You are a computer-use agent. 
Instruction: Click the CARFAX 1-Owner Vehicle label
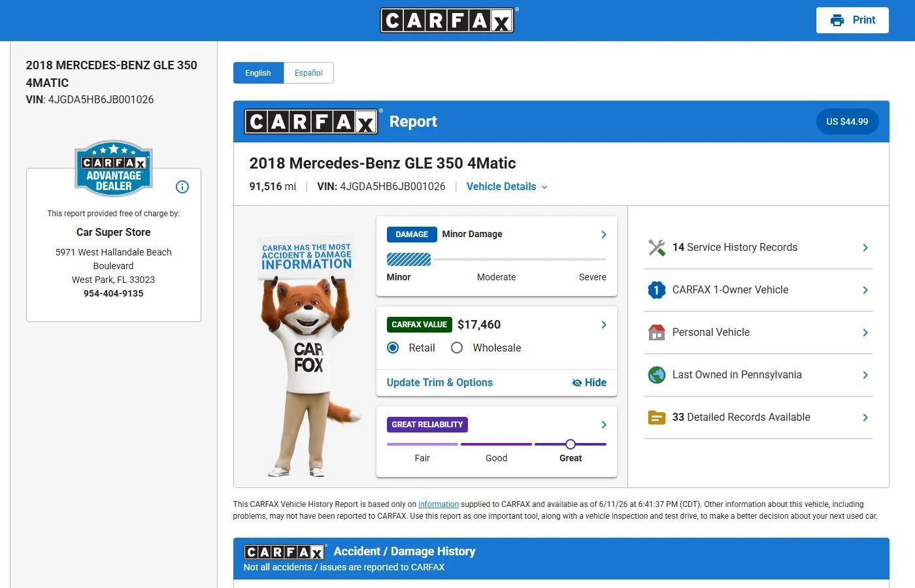pos(731,290)
